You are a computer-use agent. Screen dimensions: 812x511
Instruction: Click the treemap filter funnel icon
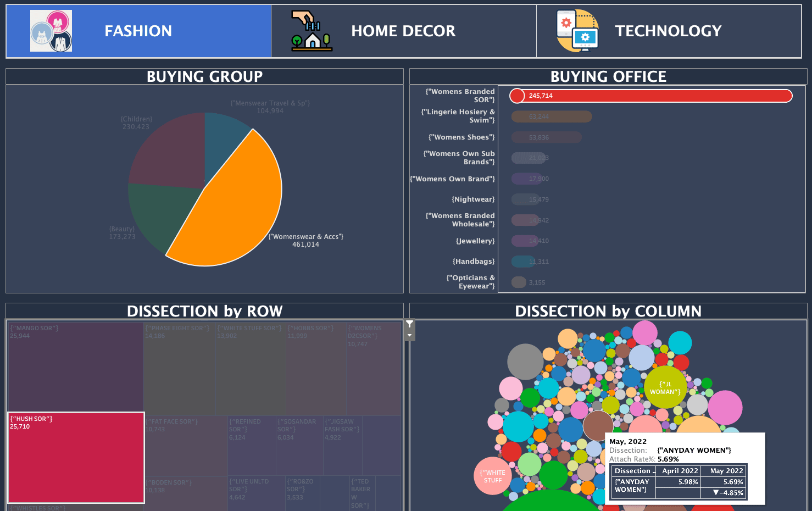[x=410, y=324]
